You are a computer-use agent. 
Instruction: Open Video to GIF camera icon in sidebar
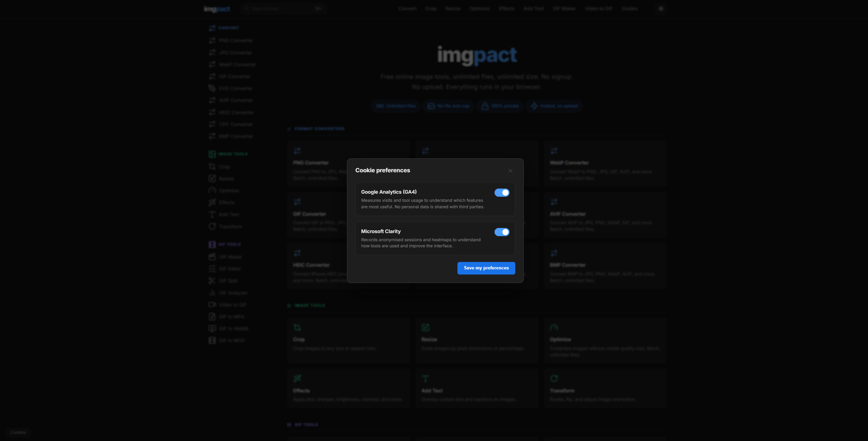[212, 304]
